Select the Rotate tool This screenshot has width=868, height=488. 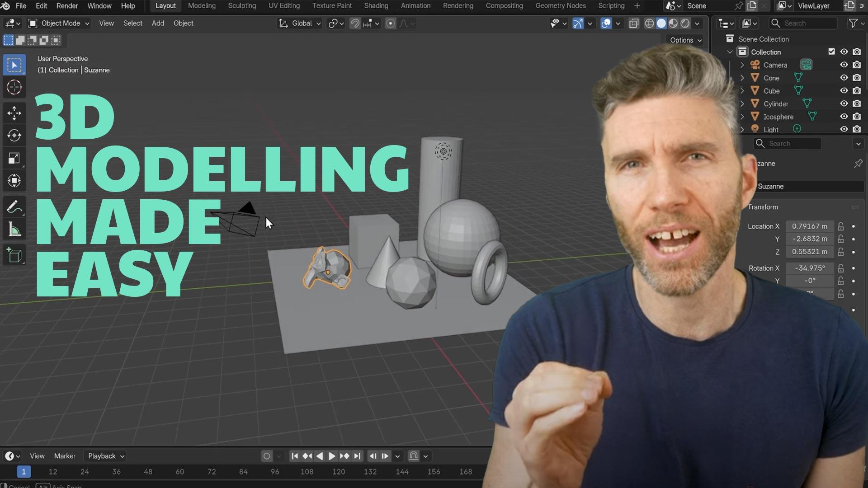click(x=14, y=136)
